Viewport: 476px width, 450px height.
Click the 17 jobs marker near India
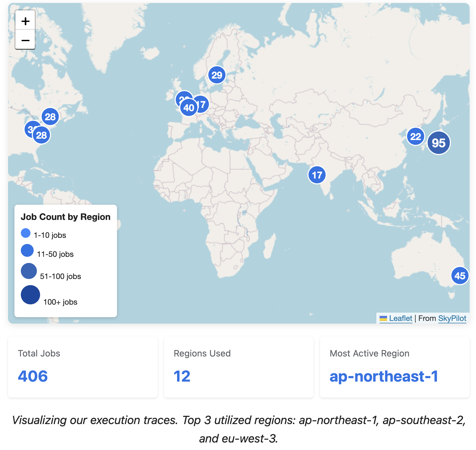317,175
